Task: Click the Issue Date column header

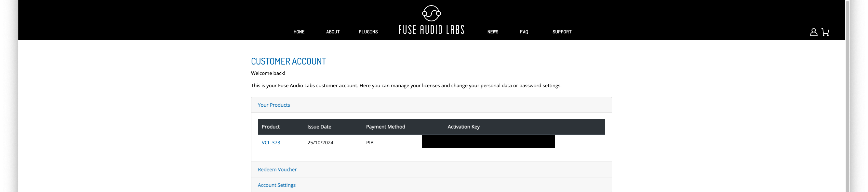Action: [319, 127]
